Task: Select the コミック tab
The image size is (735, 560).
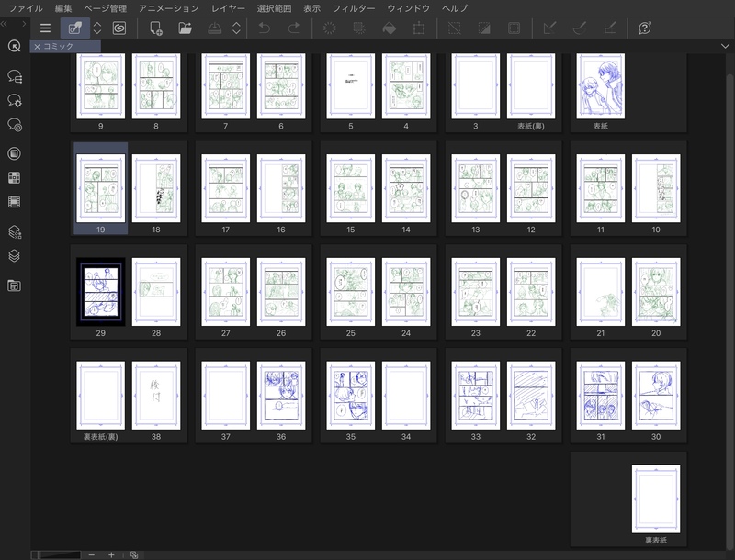Action: (65, 46)
